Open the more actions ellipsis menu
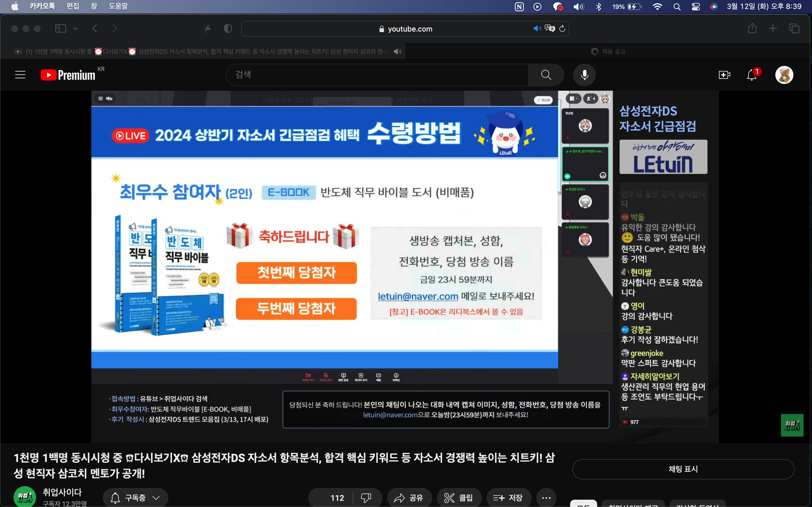This screenshot has width=812, height=507. tap(546, 498)
